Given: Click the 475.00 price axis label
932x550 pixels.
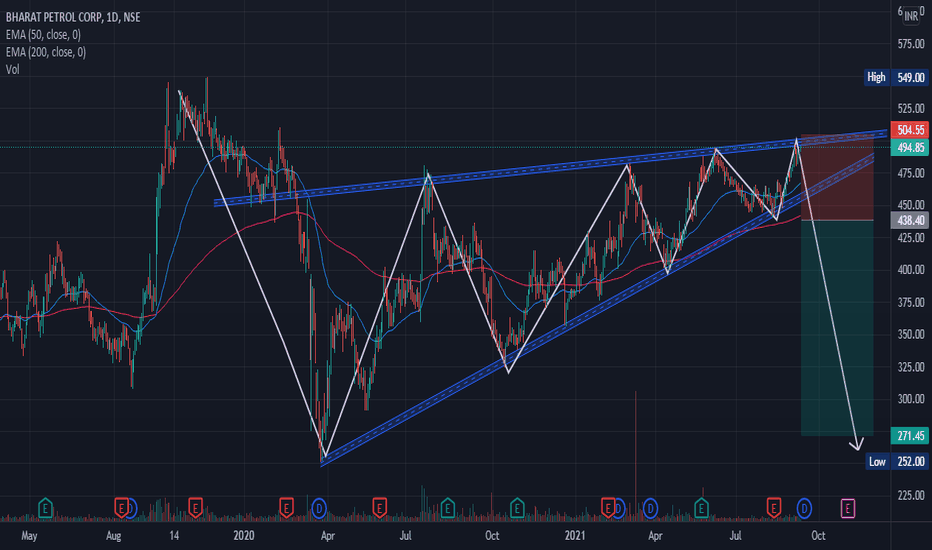Looking at the screenshot, I should pos(911,173).
